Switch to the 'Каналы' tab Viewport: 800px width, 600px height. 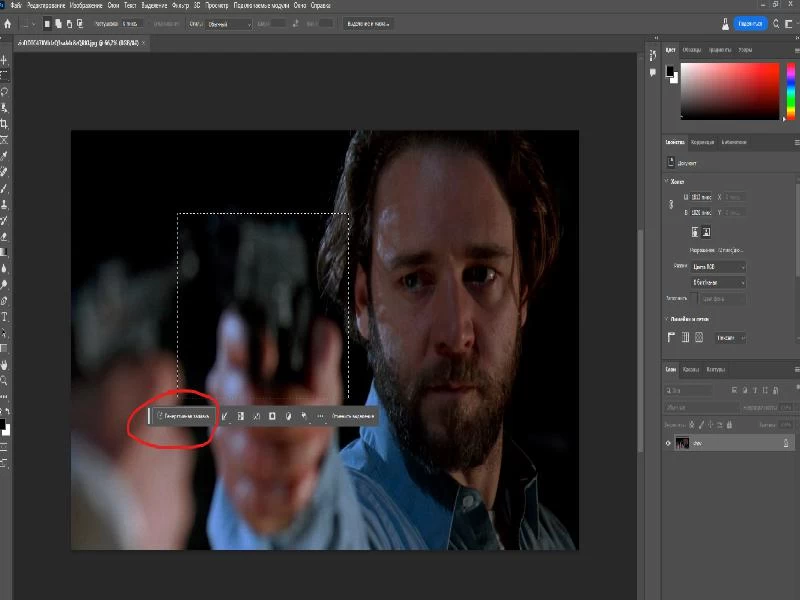click(x=691, y=369)
